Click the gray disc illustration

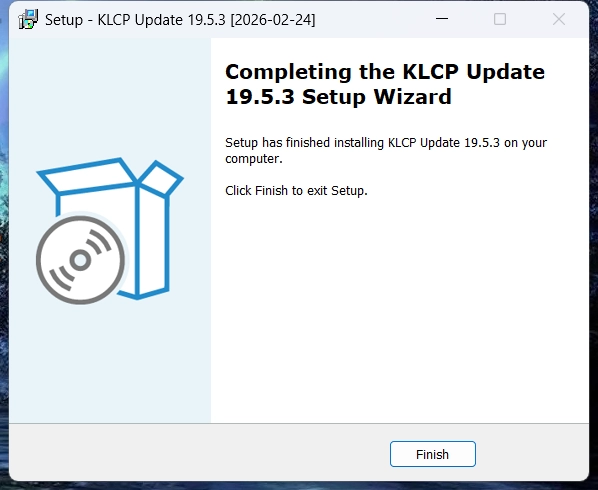tap(80, 260)
